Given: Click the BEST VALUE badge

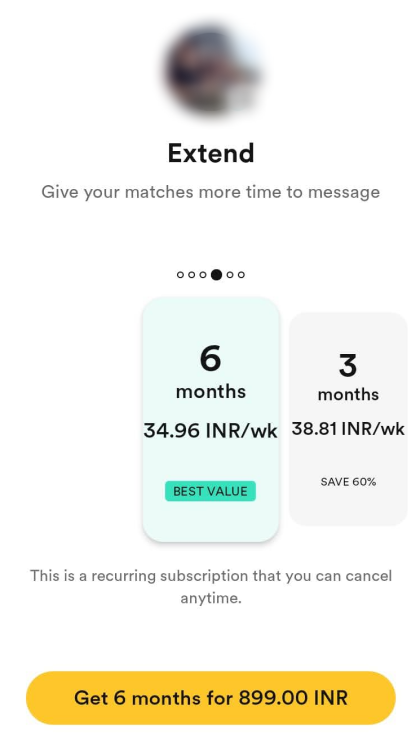Looking at the screenshot, I should pos(210,491).
